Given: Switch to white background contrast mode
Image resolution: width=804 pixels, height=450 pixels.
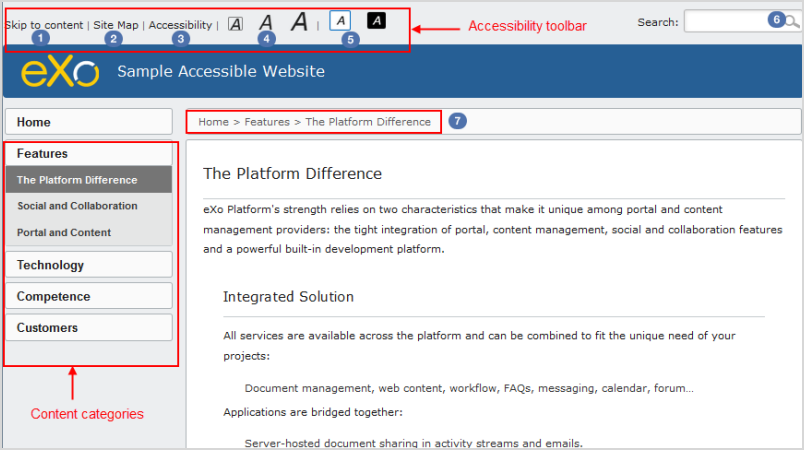Looking at the screenshot, I should click(x=340, y=21).
